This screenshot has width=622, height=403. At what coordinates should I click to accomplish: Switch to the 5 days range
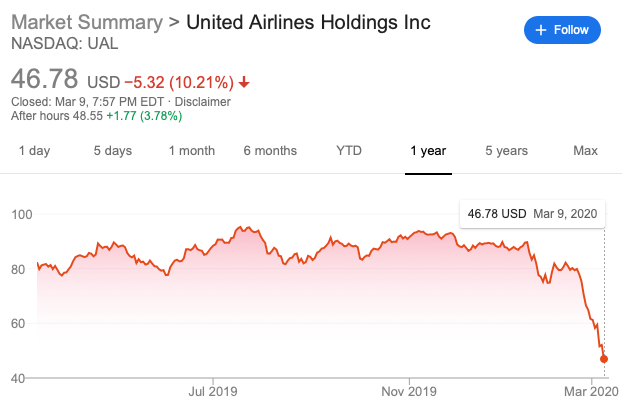pos(112,151)
